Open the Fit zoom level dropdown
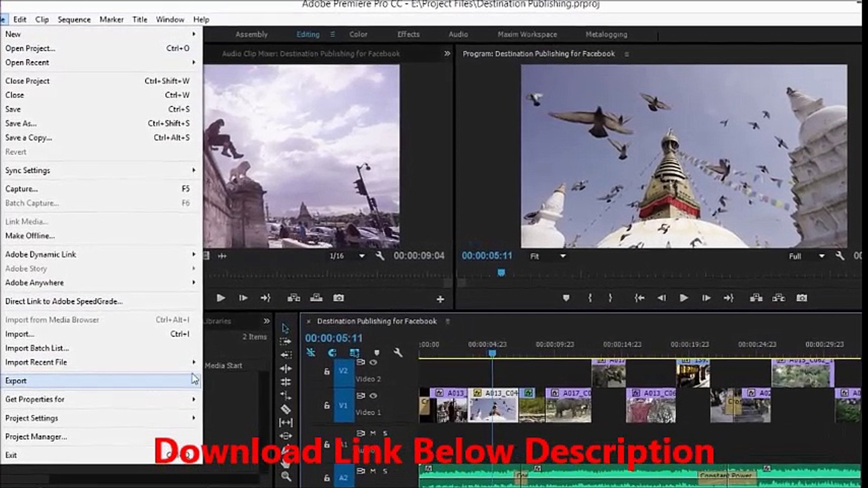The height and width of the screenshot is (488, 868). click(x=548, y=256)
